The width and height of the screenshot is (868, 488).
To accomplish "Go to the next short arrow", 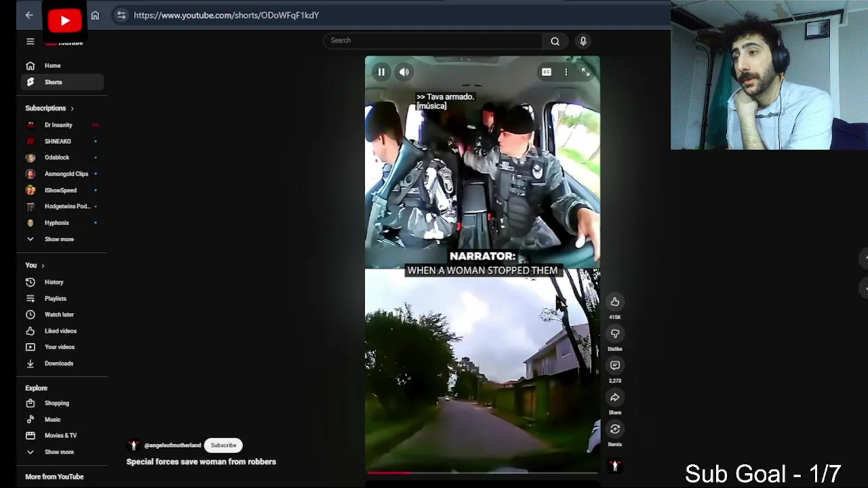I will 865,288.
